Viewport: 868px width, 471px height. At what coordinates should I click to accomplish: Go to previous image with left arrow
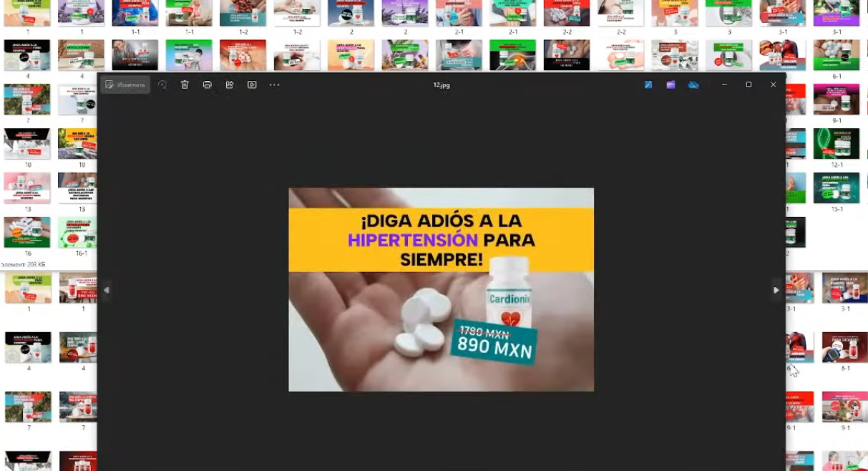(107, 290)
